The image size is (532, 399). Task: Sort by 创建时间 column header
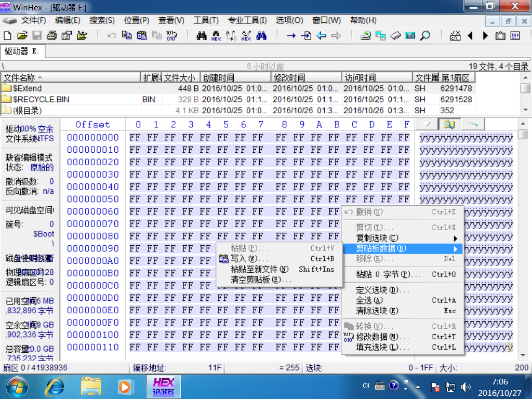236,78
